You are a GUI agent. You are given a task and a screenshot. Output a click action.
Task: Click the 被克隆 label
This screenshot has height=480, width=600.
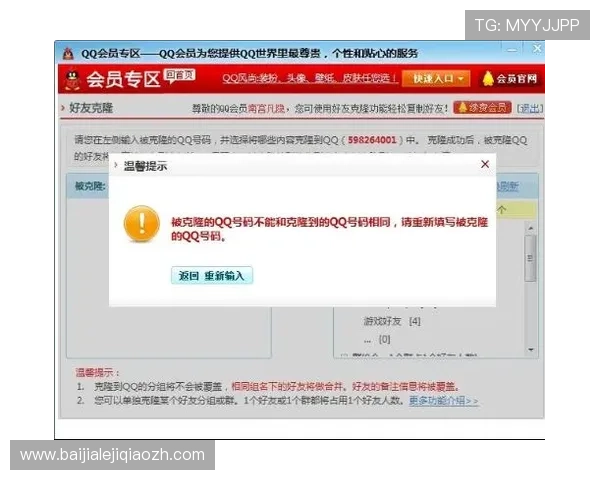pyautogui.click(x=90, y=186)
